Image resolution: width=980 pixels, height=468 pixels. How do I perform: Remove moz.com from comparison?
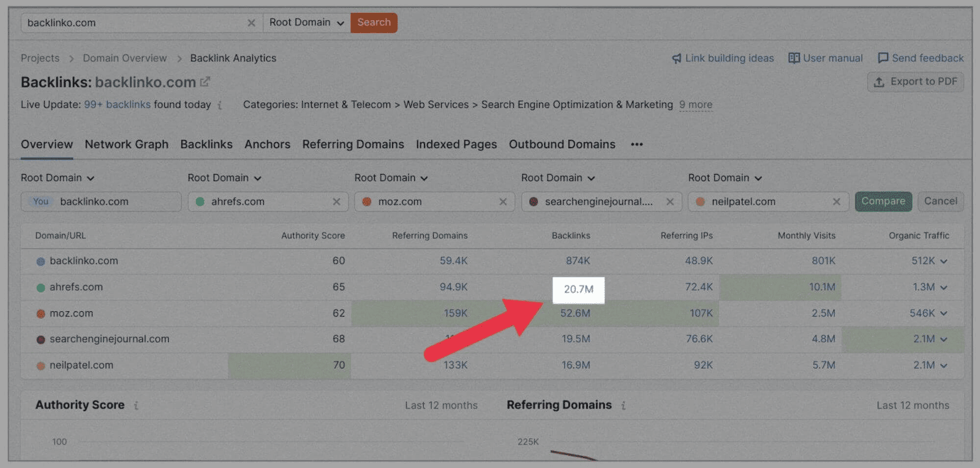click(503, 202)
